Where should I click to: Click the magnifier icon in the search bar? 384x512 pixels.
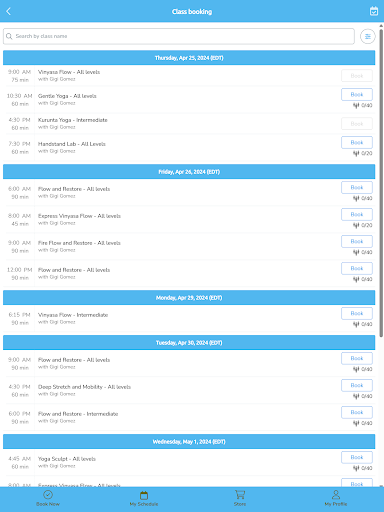[x=9, y=36]
